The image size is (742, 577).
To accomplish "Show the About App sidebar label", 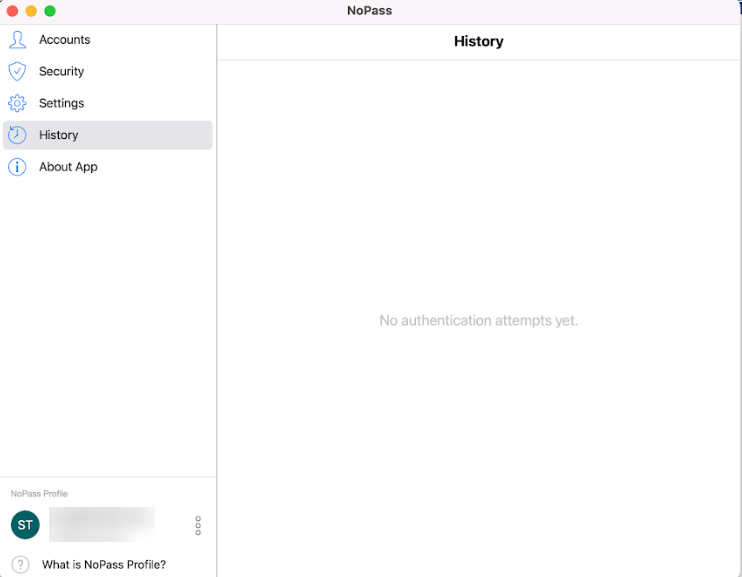I will pos(68,167).
